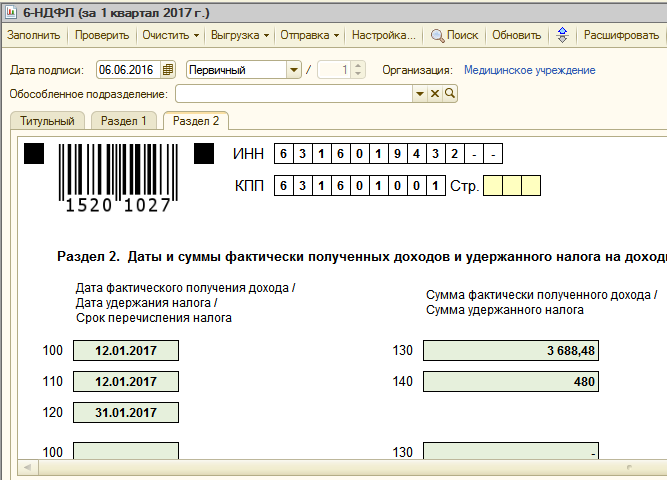This screenshot has width=667, height=480.
Task: Click the calendar icon beside signature date
Action: coord(167,70)
